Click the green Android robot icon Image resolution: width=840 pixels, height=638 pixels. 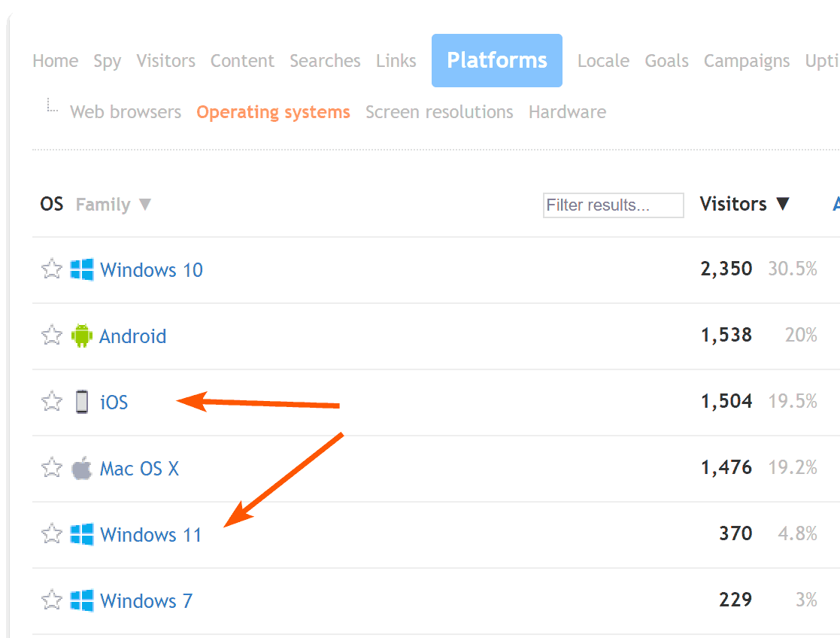click(x=81, y=336)
